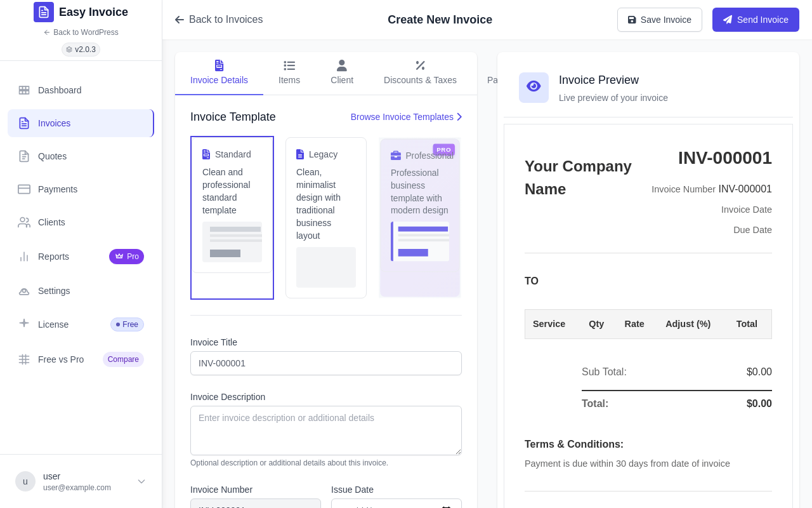Viewport: 812px width, 508px height.
Task: Open Settings from the sidebar icon
Action: click(x=24, y=291)
